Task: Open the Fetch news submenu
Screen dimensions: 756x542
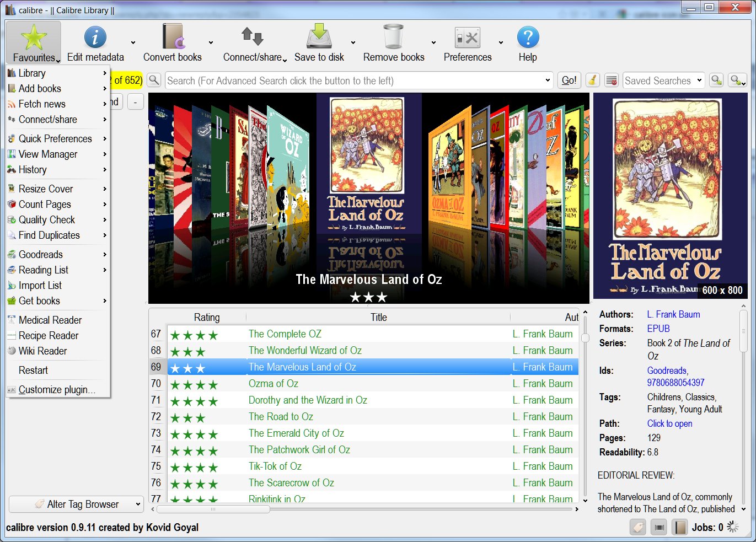Action: (57, 104)
